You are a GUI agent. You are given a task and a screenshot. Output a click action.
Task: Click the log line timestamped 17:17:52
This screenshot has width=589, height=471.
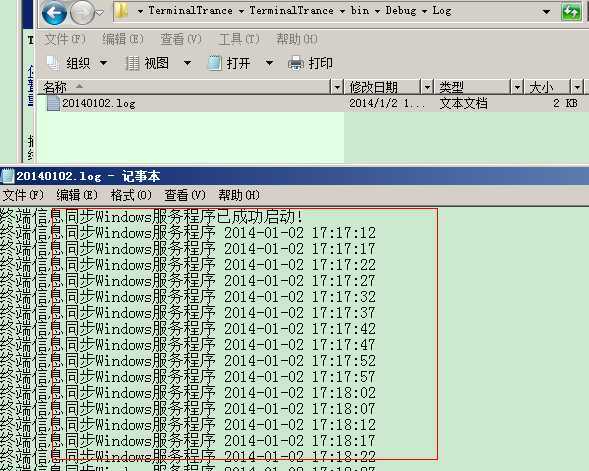click(188, 361)
